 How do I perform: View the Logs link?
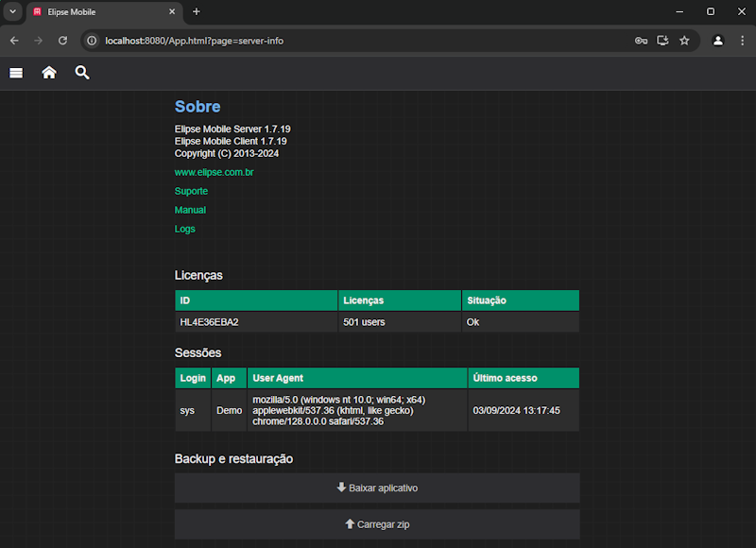tap(185, 230)
